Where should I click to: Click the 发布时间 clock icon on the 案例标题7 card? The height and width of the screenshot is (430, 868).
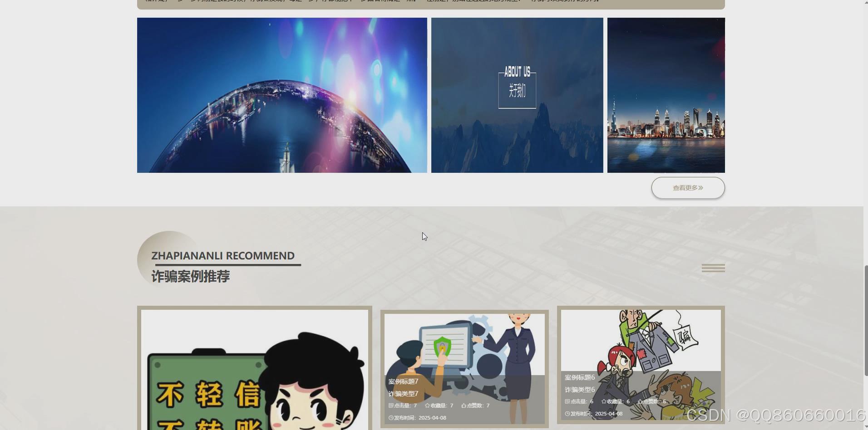pos(391,418)
